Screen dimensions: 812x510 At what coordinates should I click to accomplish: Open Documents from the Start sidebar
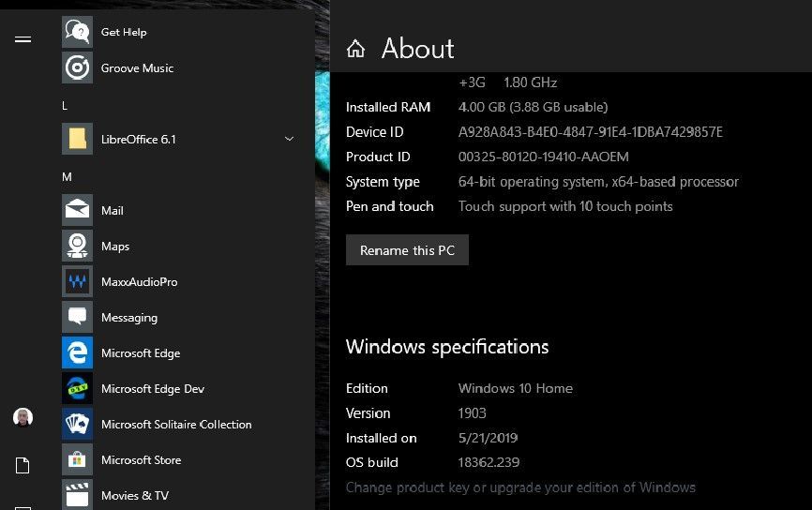pyautogui.click(x=23, y=466)
